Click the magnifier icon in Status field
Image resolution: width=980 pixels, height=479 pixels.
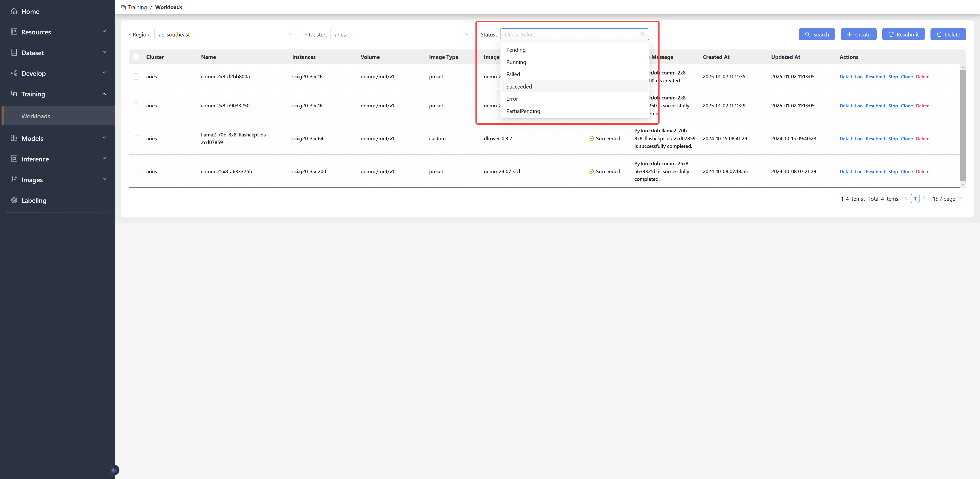[643, 34]
